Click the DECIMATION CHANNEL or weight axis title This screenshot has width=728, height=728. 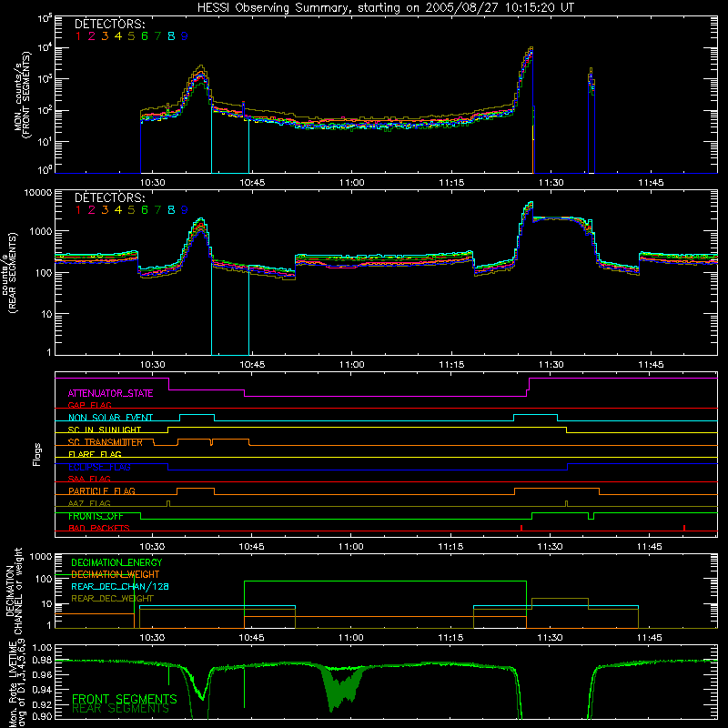14,591
